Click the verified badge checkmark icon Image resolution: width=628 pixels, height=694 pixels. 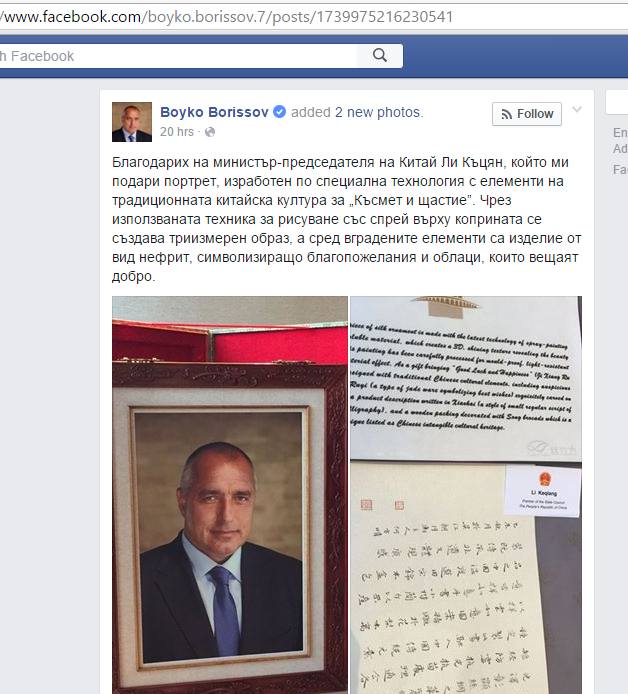click(280, 112)
